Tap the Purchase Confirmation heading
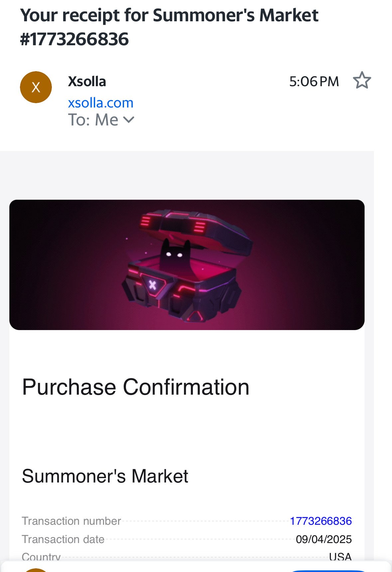 (136, 387)
